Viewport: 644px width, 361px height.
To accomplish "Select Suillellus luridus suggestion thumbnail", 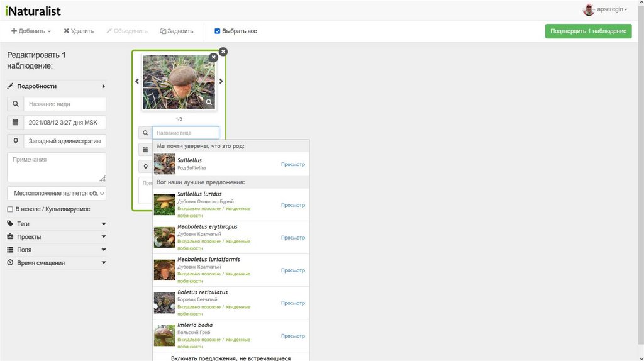I will pyautogui.click(x=164, y=204).
